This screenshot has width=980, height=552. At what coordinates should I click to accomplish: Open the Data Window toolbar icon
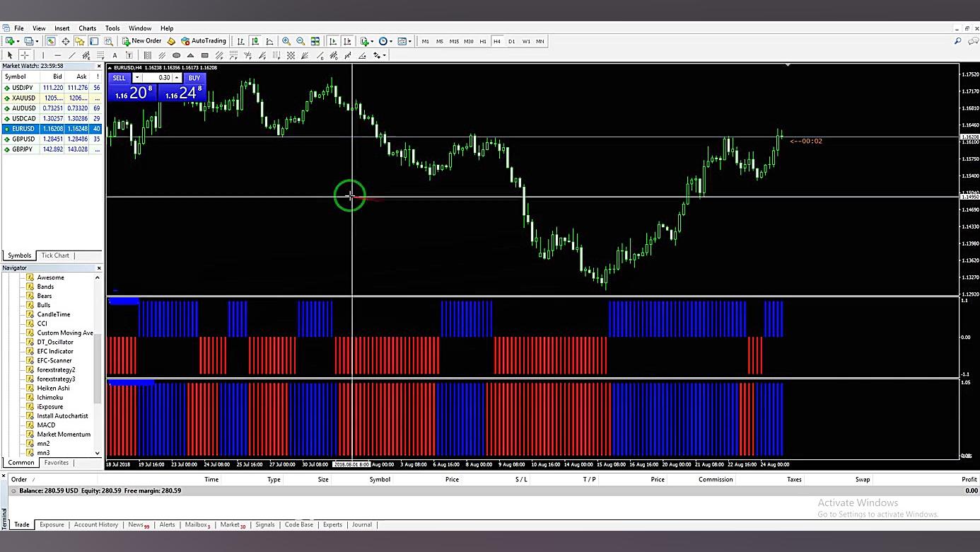coord(66,41)
